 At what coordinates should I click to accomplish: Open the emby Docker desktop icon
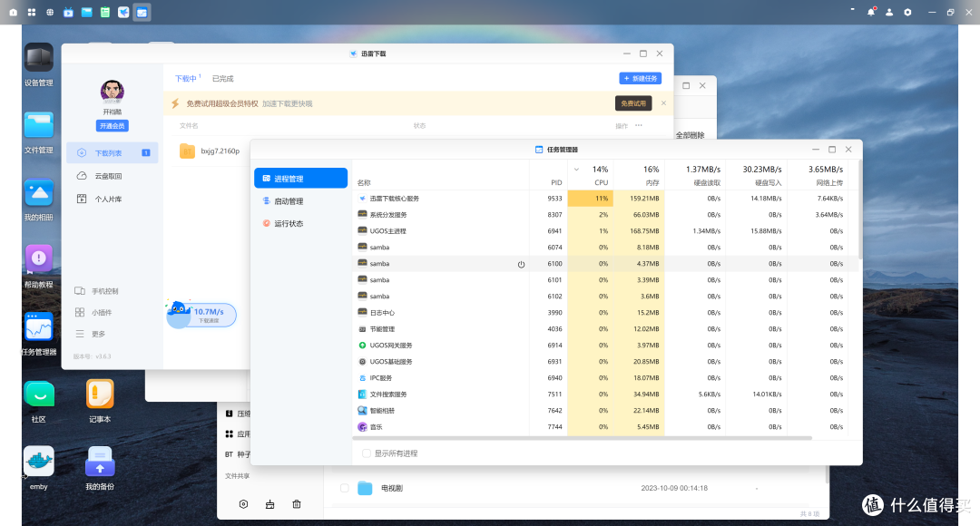coord(39,461)
